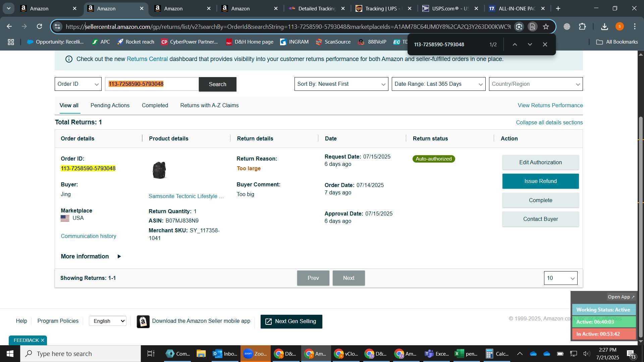Click the site information icon in address bar
This screenshot has height=362, width=644.
click(x=57, y=26)
